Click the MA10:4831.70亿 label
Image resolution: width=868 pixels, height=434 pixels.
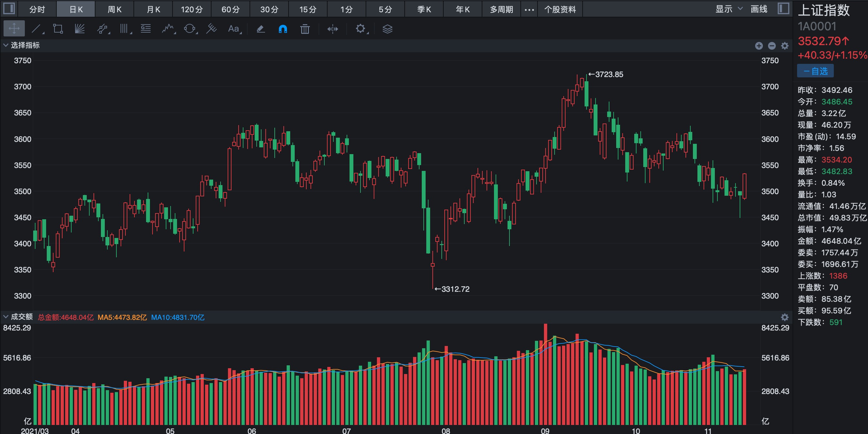click(178, 317)
